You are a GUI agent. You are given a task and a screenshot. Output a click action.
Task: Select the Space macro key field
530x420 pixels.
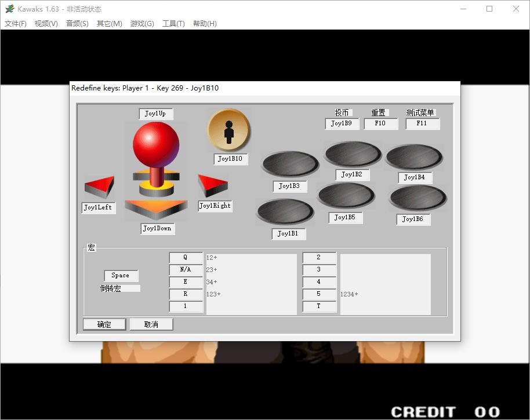[121, 276]
